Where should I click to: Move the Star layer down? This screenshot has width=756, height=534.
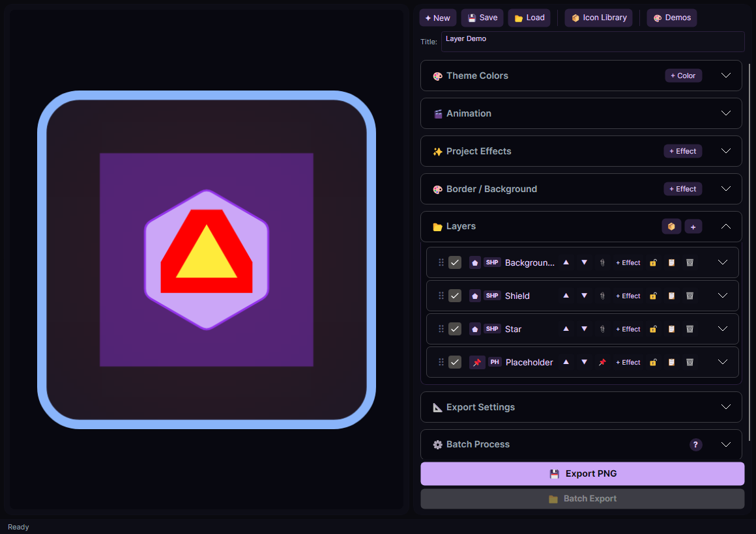click(584, 329)
